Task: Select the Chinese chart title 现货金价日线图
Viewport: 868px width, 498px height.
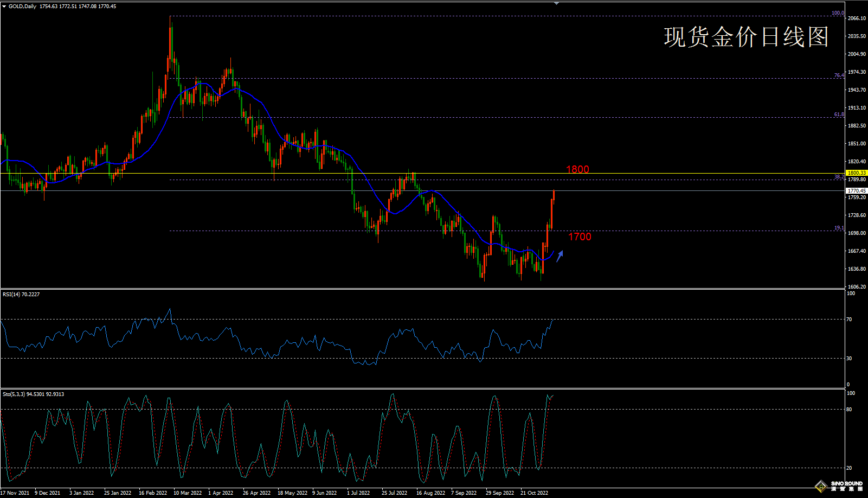Action: click(746, 37)
